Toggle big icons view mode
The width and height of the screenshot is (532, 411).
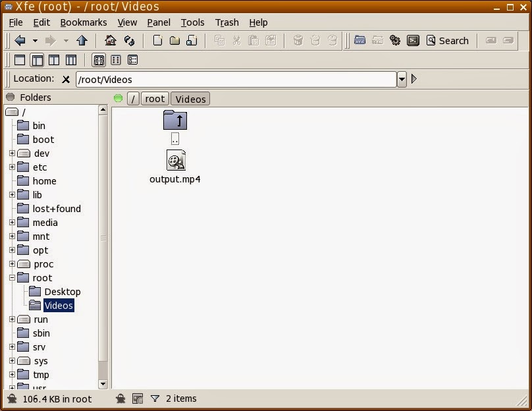point(99,60)
